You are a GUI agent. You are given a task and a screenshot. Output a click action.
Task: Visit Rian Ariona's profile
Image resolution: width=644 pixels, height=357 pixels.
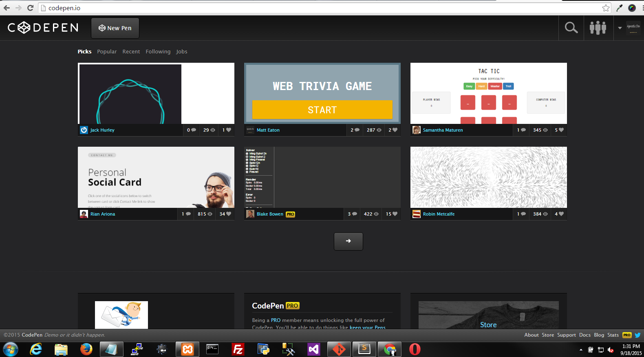pyautogui.click(x=103, y=214)
